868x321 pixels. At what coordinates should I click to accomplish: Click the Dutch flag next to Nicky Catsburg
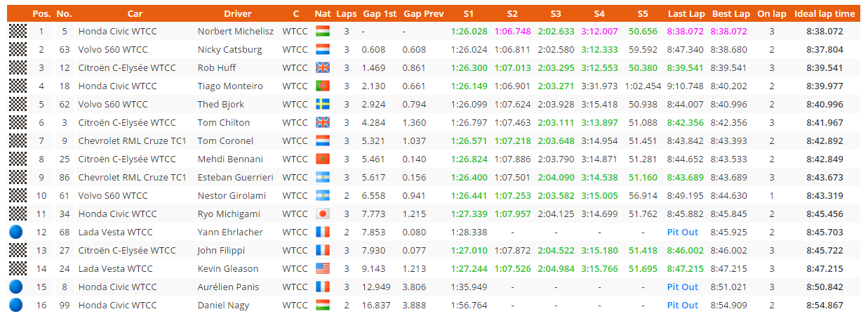(x=323, y=50)
